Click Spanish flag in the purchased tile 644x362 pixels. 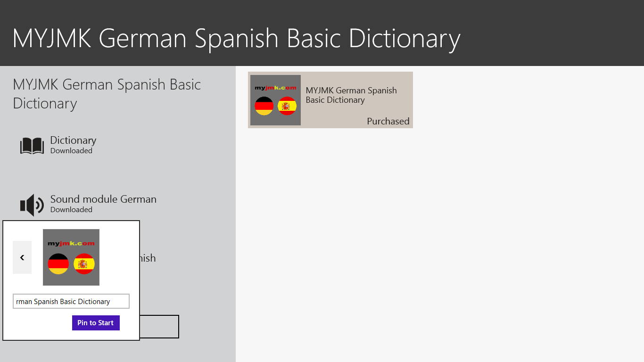(x=287, y=106)
